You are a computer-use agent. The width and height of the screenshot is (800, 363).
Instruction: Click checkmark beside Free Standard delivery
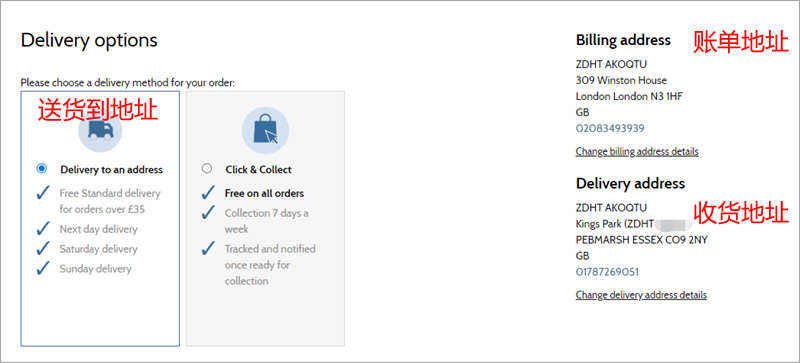tap(44, 193)
